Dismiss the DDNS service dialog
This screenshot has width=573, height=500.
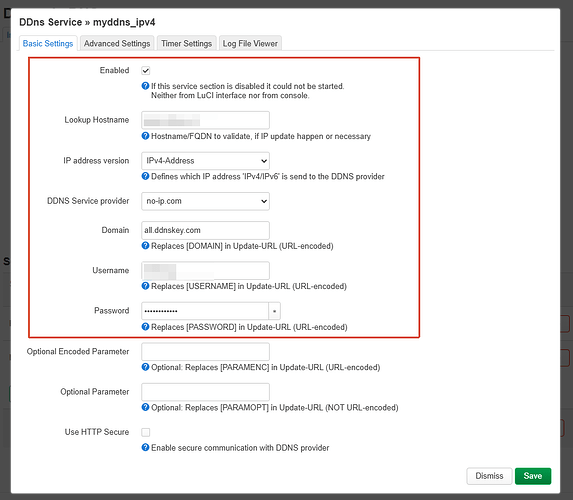(x=489, y=476)
